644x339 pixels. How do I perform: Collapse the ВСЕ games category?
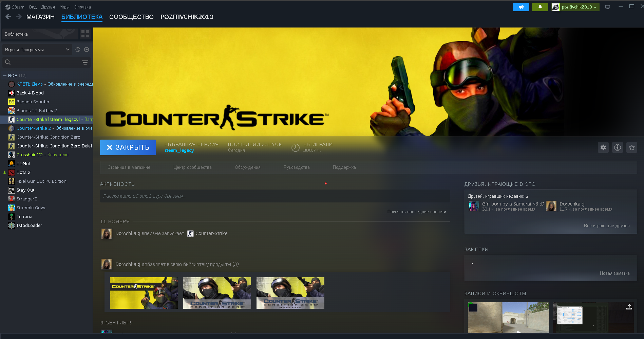point(5,76)
